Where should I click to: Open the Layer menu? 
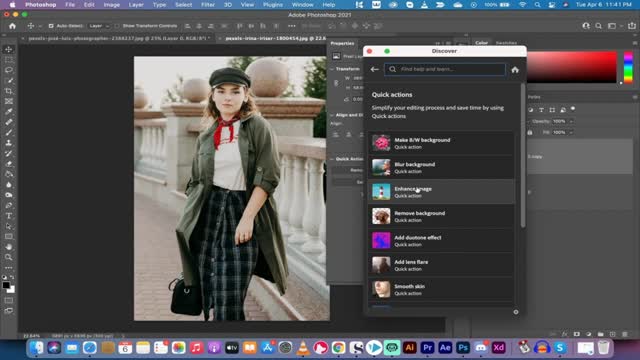[x=136, y=5]
